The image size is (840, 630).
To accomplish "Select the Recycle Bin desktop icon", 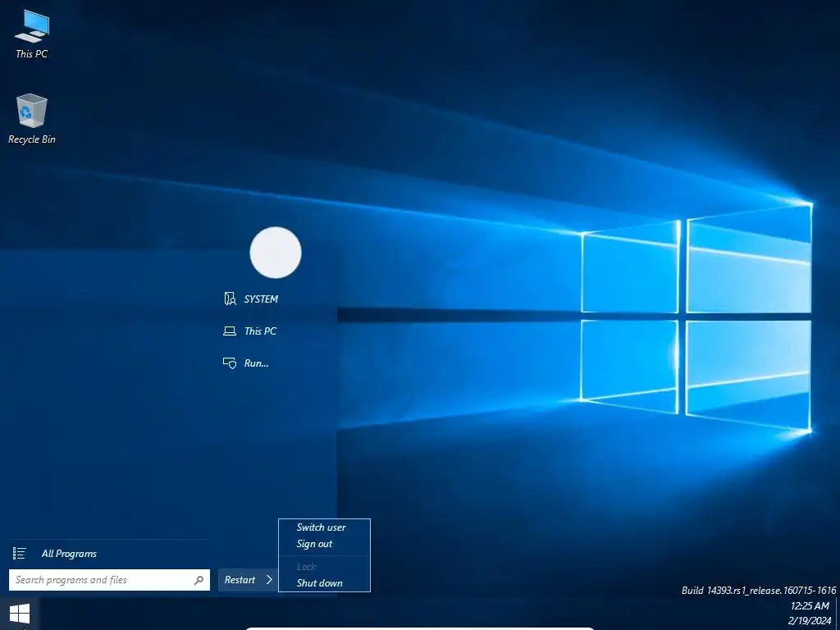I will pos(32,118).
